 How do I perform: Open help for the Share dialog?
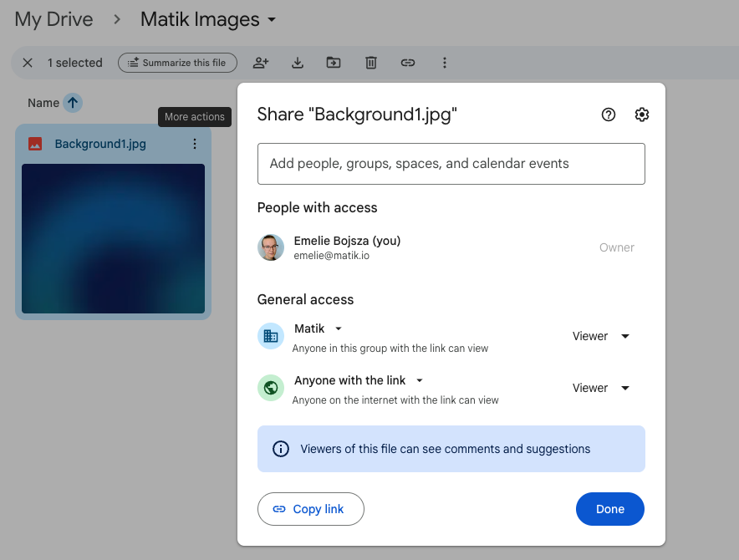click(608, 115)
